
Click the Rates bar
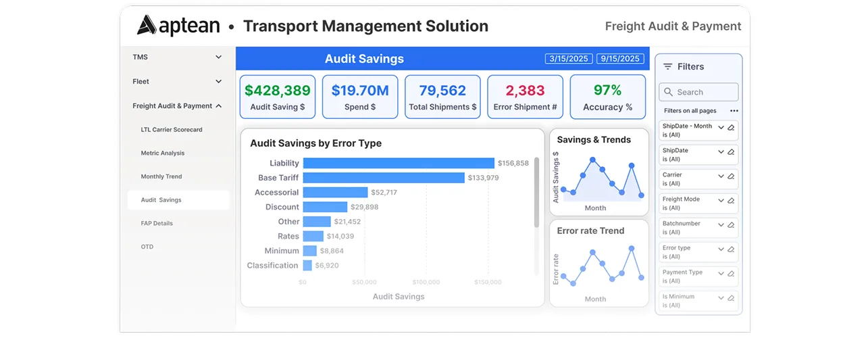coord(313,236)
